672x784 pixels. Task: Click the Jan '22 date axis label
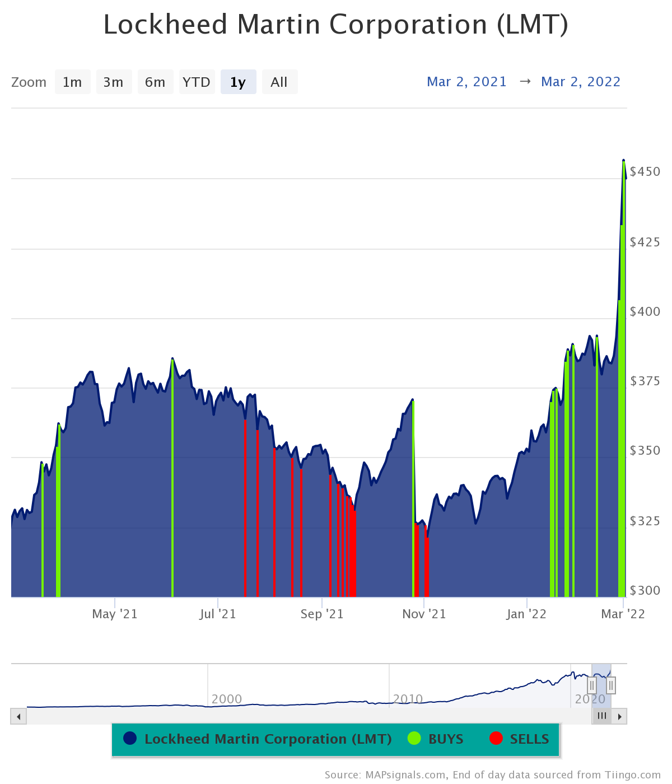point(526,614)
